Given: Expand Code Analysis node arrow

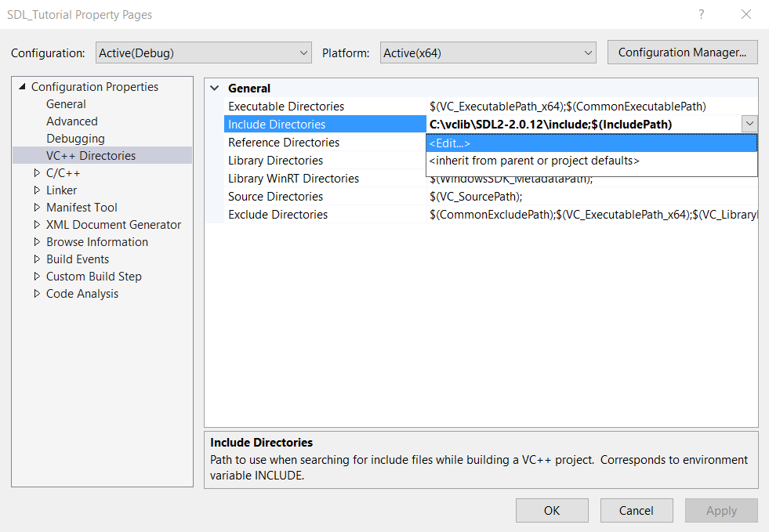Looking at the screenshot, I should point(37,294).
